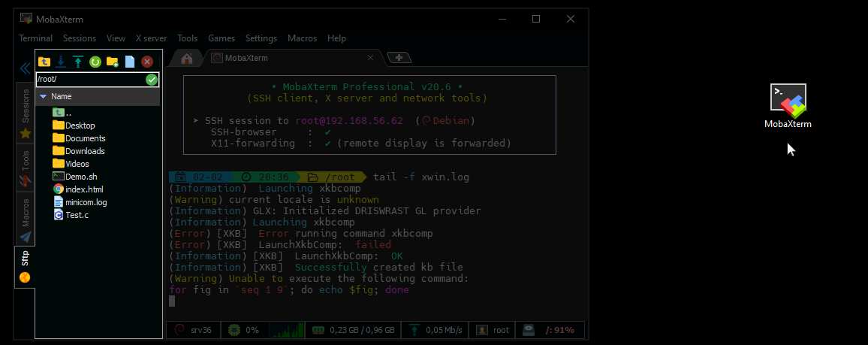Click the 192.168.56.62 SSH host text
The height and width of the screenshot is (345, 868).
[x=368, y=121]
